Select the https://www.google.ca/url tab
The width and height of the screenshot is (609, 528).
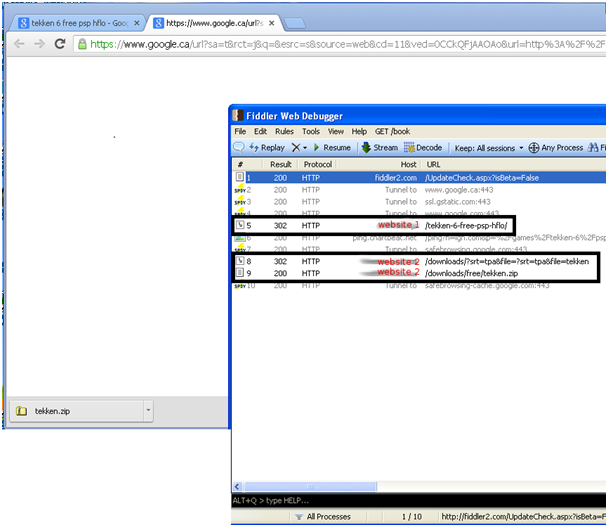click(x=212, y=23)
